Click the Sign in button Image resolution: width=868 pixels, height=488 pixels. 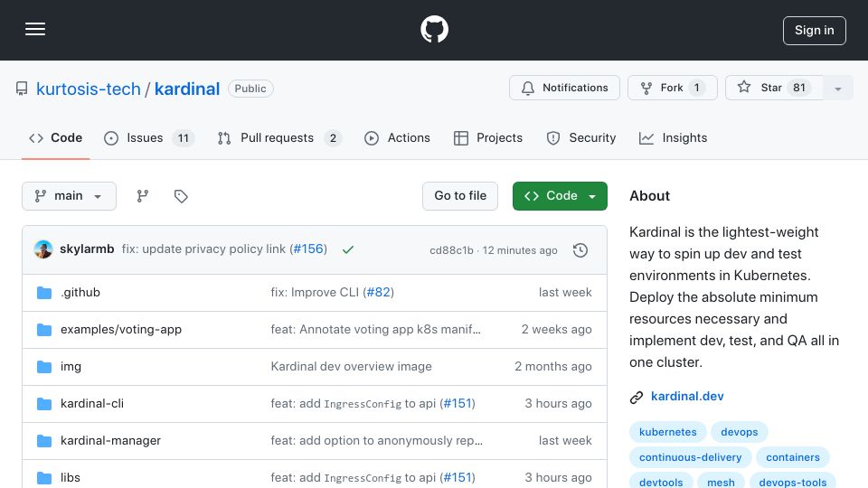[x=815, y=31]
